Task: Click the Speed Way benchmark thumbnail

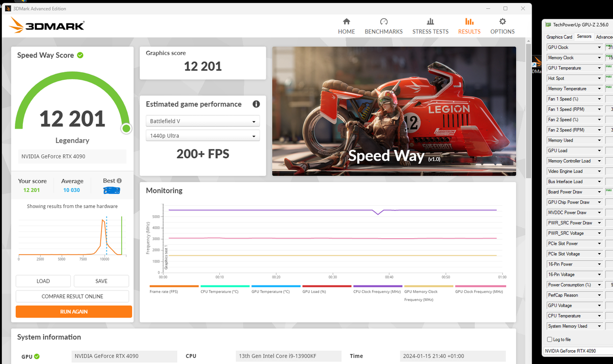Action: pos(394,111)
